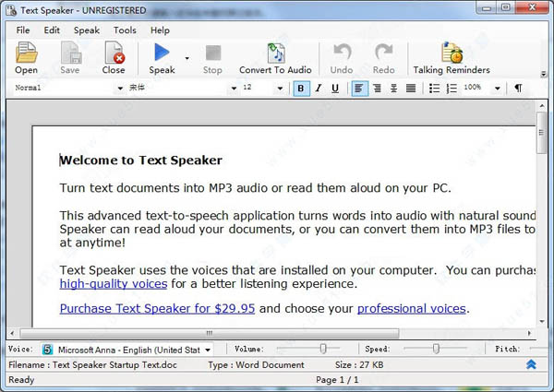The height and width of the screenshot is (392, 554).
Task: Click the voice engine icon beside Microsoft Anna
Action: [47, 350]
